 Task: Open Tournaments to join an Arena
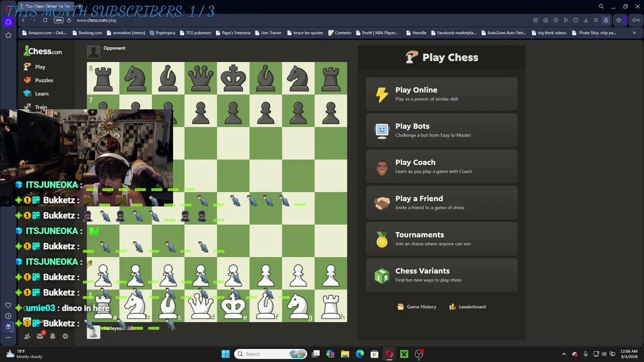(441, 239)
